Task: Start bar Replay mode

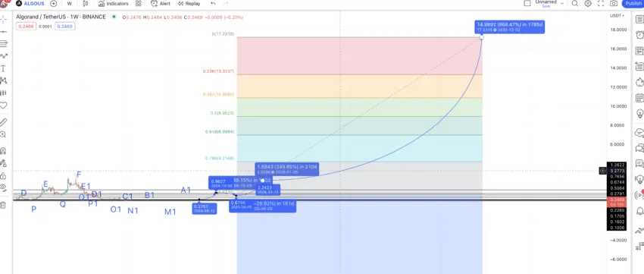Action: coord(189,3)
